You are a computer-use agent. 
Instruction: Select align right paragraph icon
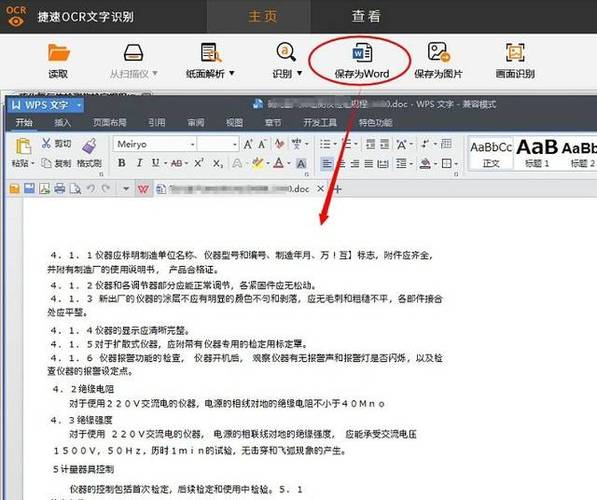tap(355, 164)
